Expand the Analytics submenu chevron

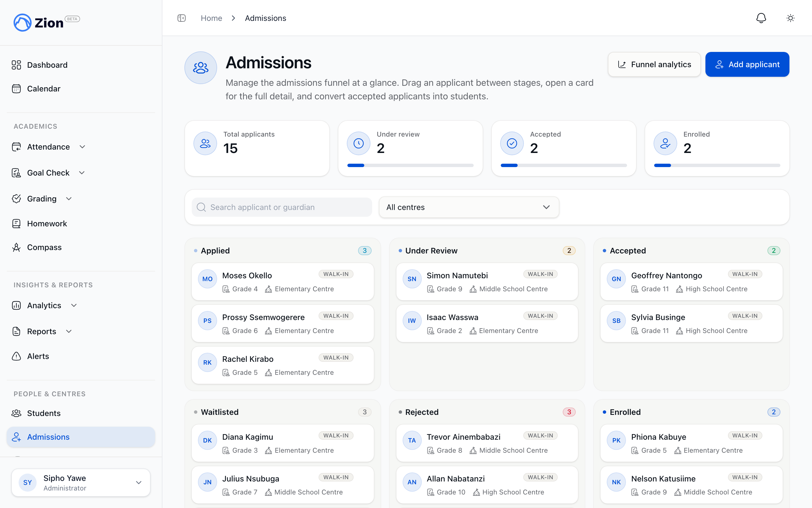(x=74, y=305)
